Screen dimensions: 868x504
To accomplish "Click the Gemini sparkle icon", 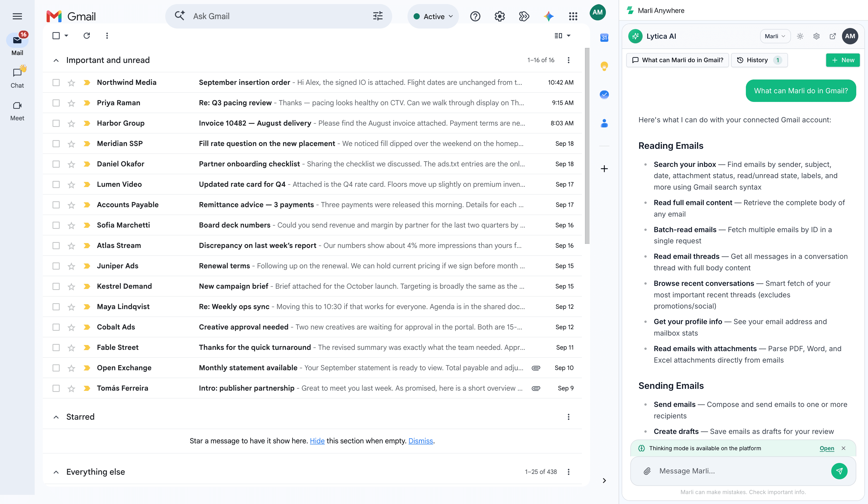I will click(548, 16).
